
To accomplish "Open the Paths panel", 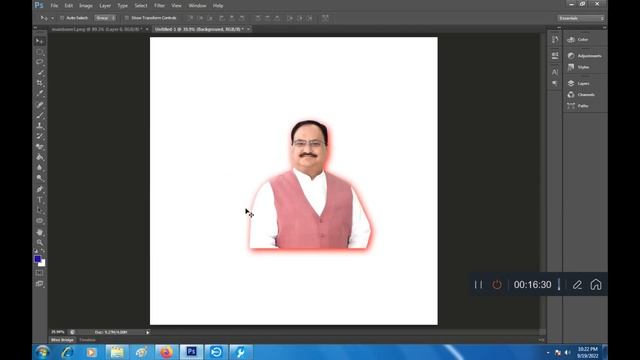I will (x=578, y=106).
